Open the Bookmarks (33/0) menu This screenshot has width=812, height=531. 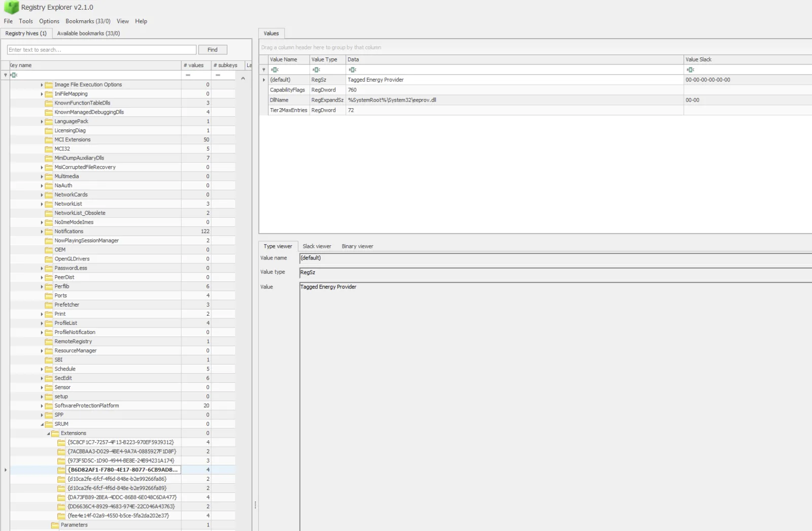coord(88,21)
